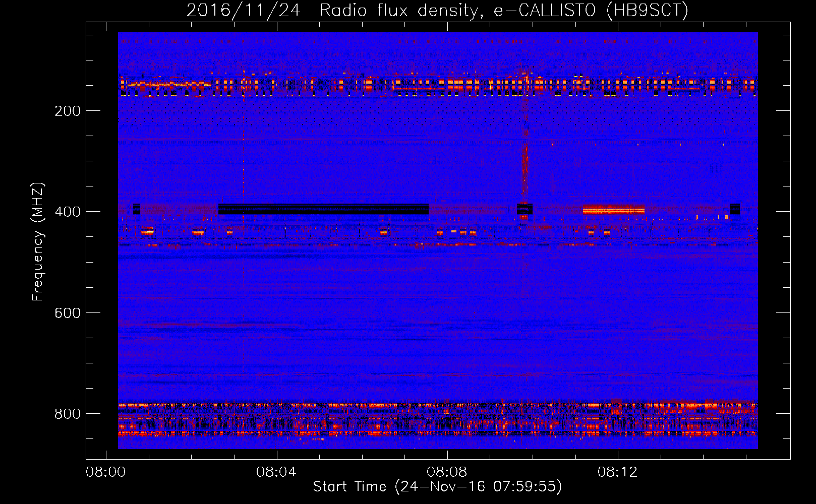Click the bright orange burst near 400 MHz
Viewport: 816px width, 504px height.
point(613,210)
